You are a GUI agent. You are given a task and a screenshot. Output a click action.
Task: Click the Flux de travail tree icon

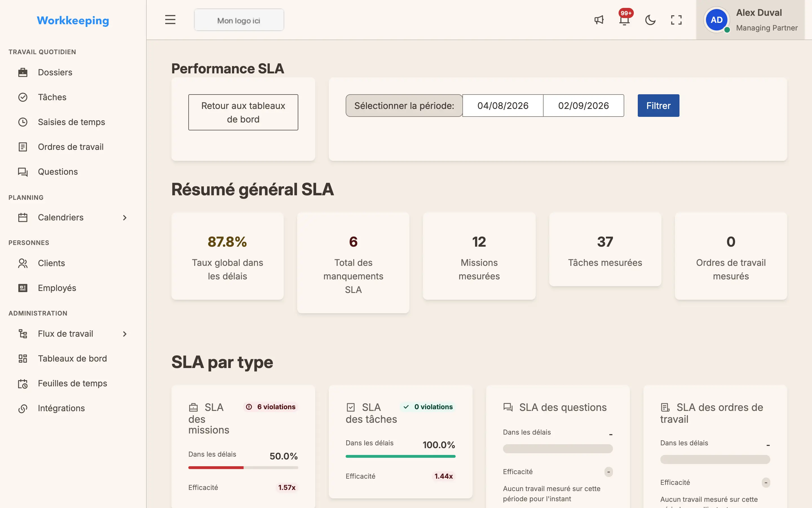[23, 334]
